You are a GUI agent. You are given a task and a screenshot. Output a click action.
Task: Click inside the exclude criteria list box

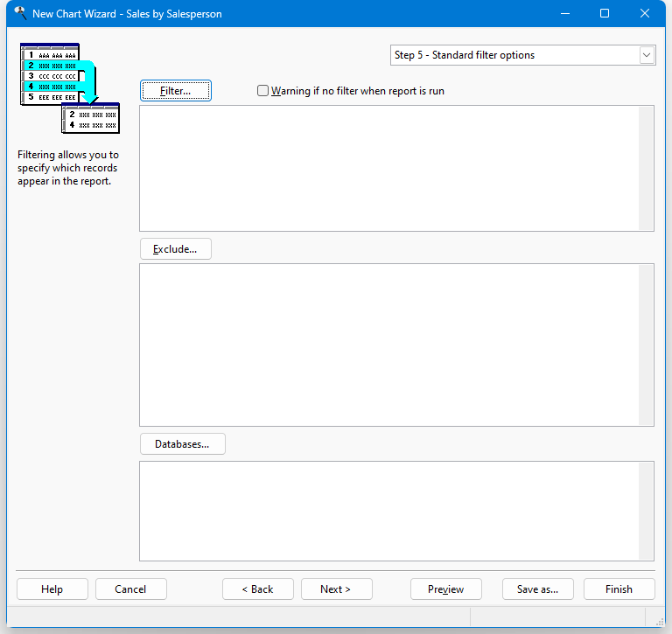tap(388, 345)
